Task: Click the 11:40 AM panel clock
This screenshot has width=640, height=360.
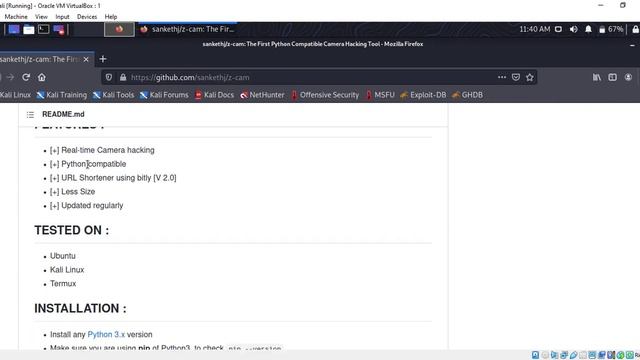Action: point(535,29)
